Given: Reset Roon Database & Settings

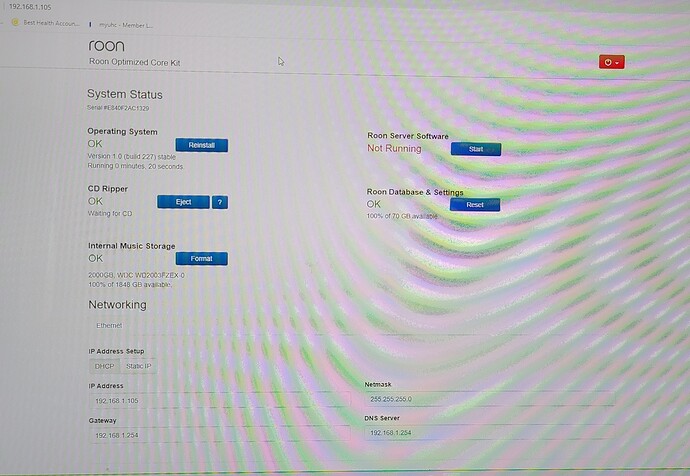Looking at the screenshot, I should (475, 205).
